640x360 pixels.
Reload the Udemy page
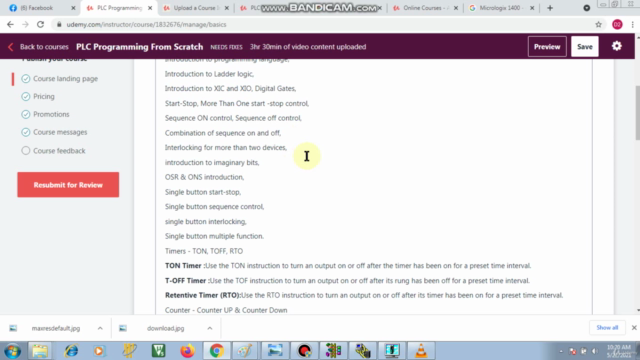click(x=40, y=24)
